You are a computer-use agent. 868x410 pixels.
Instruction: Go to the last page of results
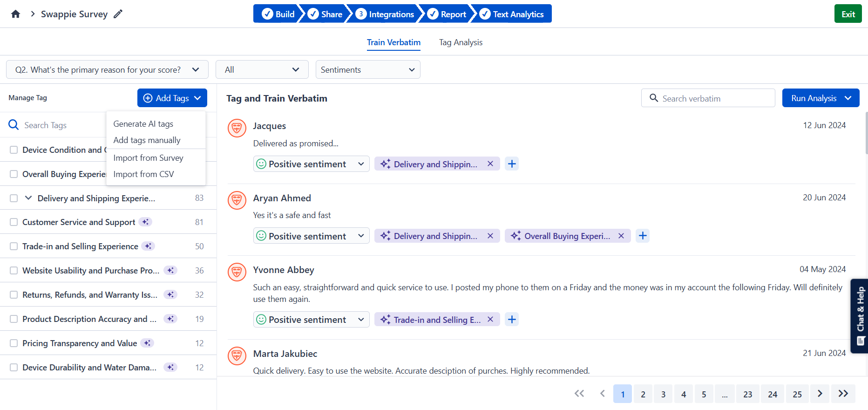pyautogui.click(x=843, y=394)
